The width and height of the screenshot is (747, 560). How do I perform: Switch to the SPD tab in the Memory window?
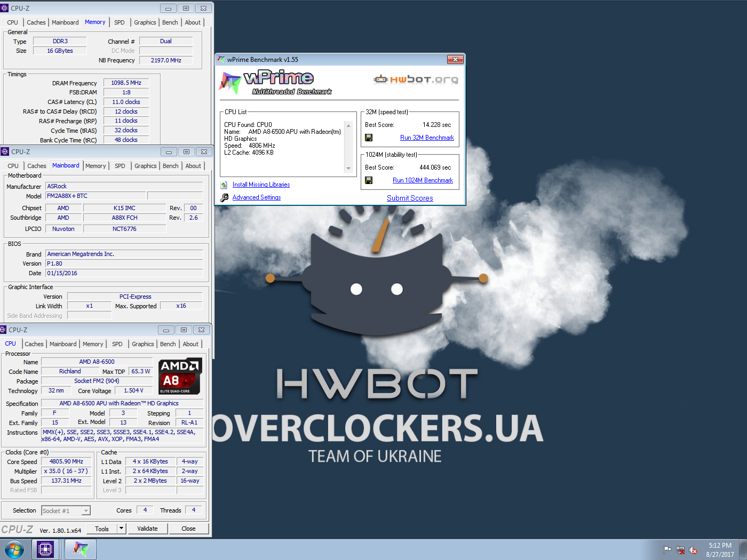tap(120, 22)
